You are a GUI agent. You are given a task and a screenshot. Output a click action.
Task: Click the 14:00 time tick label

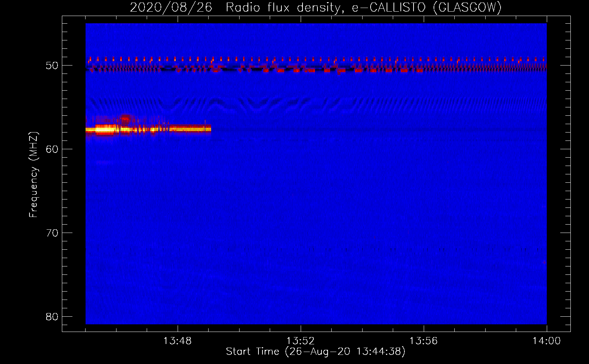(x=546, y=341)
